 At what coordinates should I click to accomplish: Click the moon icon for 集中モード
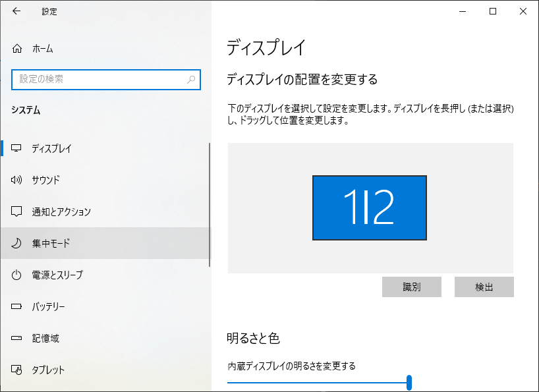(x=16, y=243)
